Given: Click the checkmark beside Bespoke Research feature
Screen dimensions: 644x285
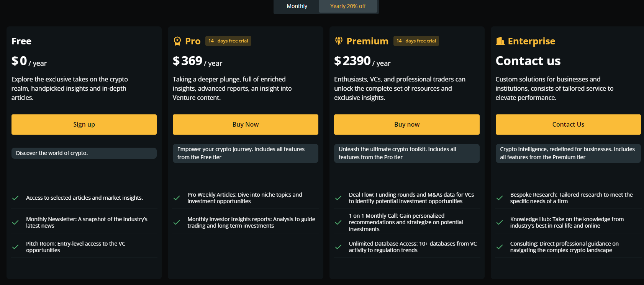Looking at the screenshot, I should click(500, 198).
